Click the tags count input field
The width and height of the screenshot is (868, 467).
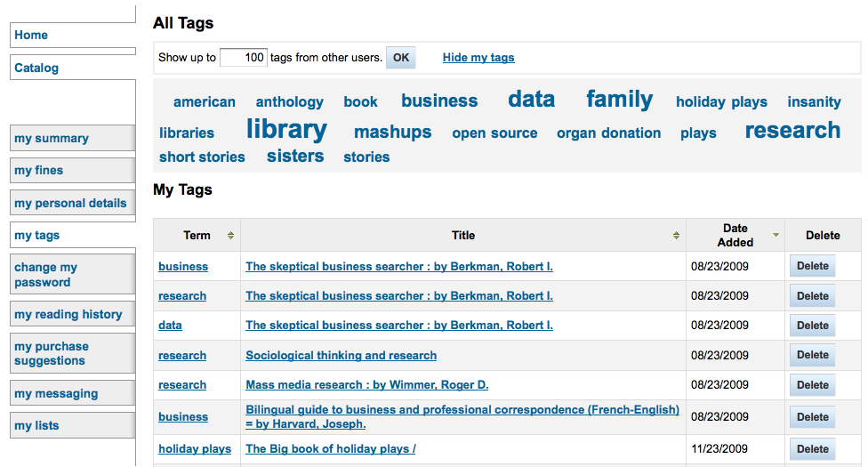[244, 58]
